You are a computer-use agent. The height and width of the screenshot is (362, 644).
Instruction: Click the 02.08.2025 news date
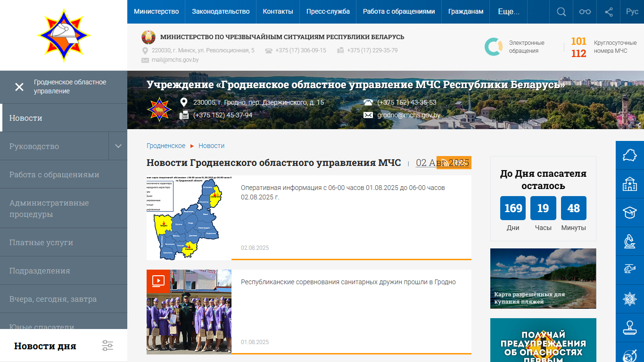[255, 248]
